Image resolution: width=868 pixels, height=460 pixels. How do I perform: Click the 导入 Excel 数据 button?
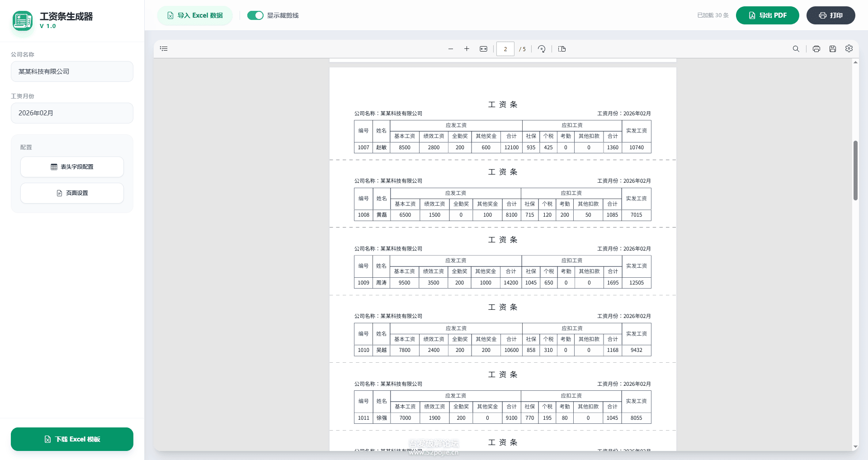[195, 15]
